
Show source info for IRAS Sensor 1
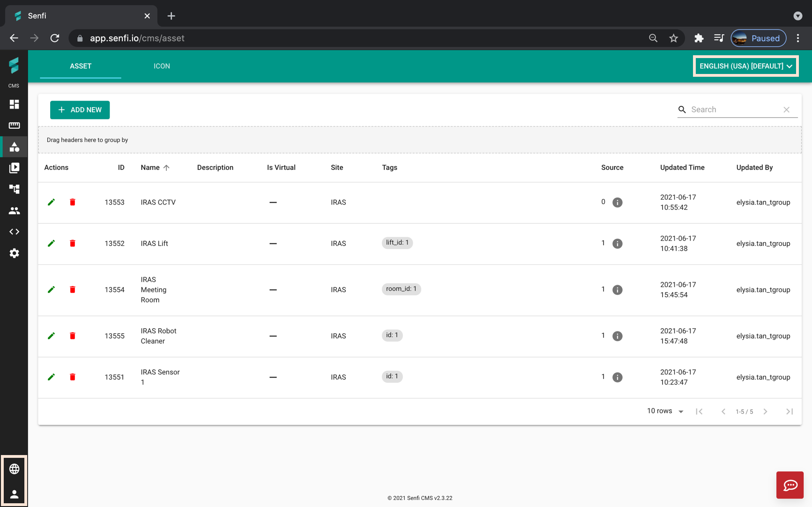[x=618, y=377]
